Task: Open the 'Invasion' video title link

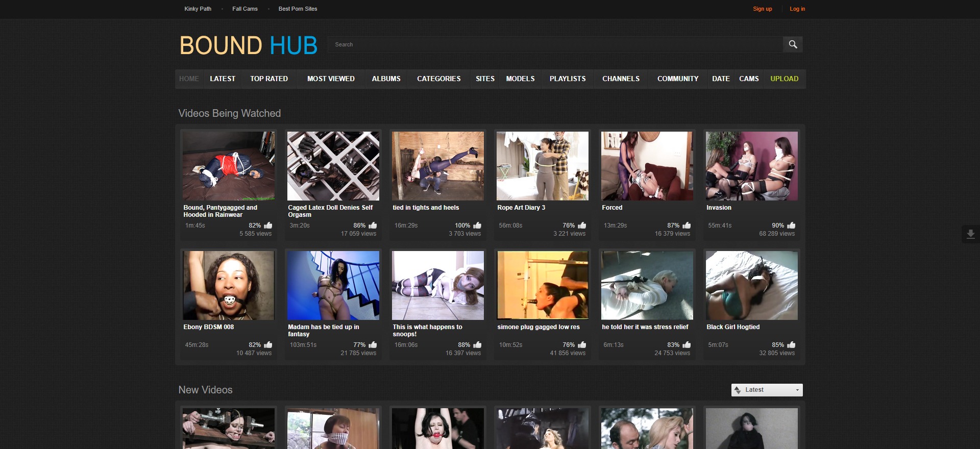Action: tap(719, 208)
